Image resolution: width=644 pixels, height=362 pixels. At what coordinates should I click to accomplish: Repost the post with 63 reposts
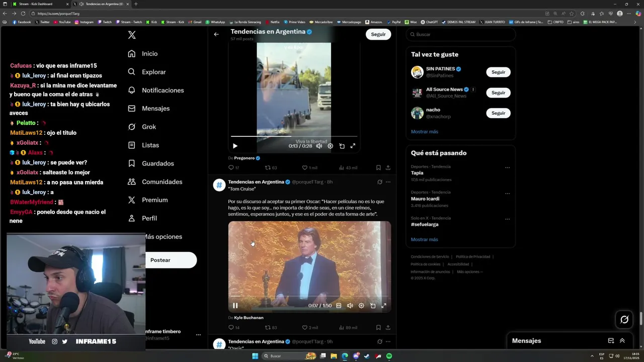click(271, 167)
